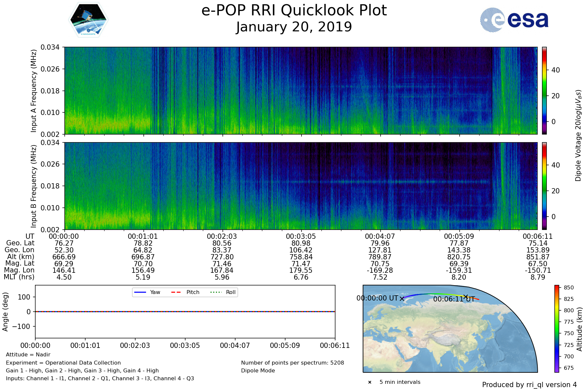Click the blue Yaw legend line
Image resolution: width=588 pixels, height=392 pixels.
pos(140,292)
